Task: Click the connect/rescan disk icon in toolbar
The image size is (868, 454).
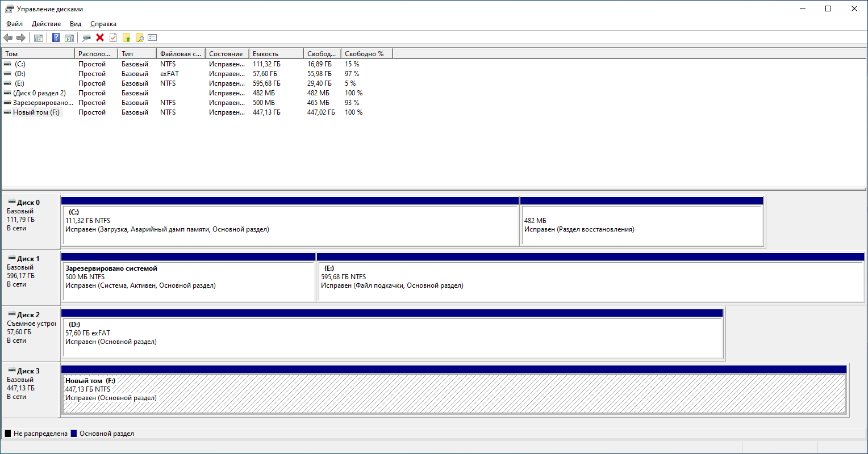Action: [87, 38]
